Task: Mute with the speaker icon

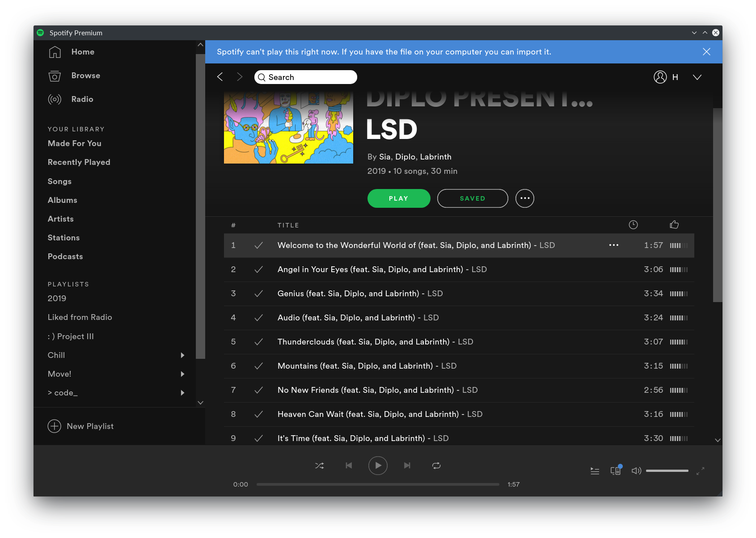Action: 636,471
